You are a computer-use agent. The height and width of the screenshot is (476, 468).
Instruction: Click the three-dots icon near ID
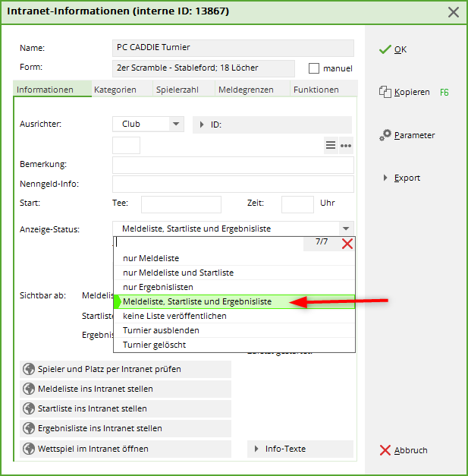346,146
